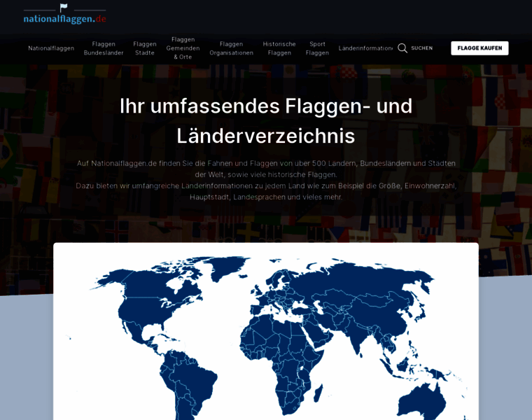The height and width of the screenshot is (420, 532).
Task: Select Madagascar on the world map
Action: (x=318, y=393)
